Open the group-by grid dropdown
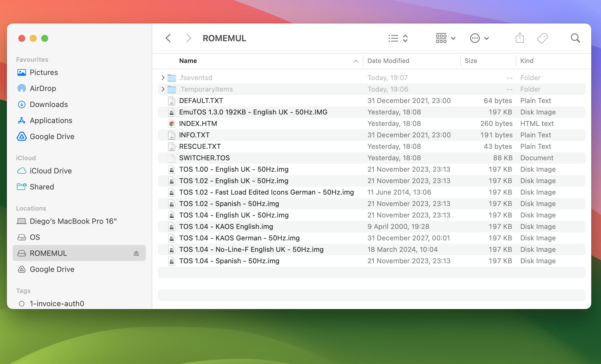The image size is (601, 364). pyautogui.click(x=445, y=38)
